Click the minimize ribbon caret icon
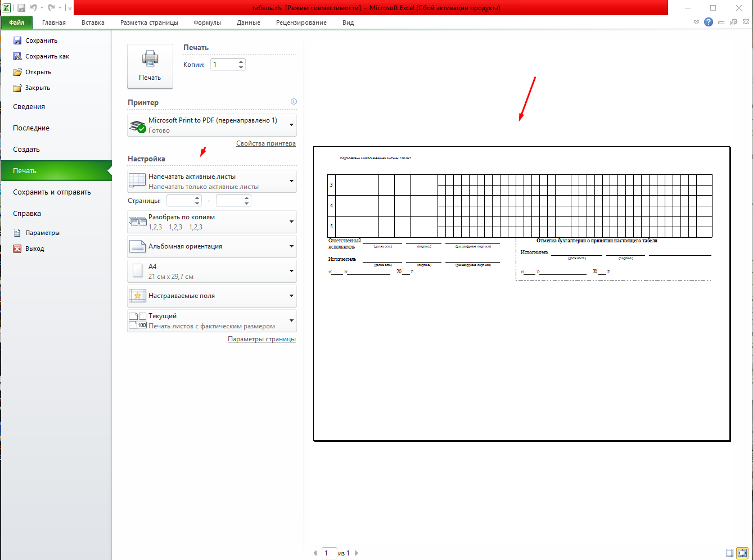 [x=696, y=22]
